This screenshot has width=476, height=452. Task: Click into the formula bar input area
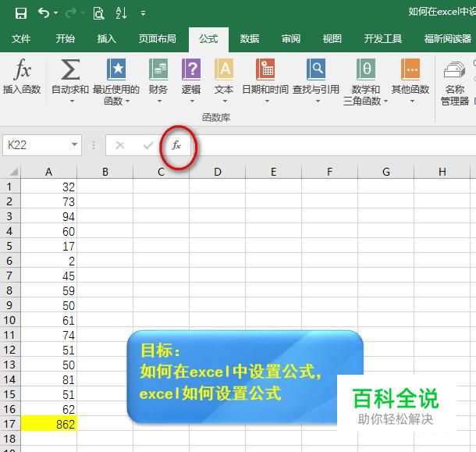(x=334, y=145)
